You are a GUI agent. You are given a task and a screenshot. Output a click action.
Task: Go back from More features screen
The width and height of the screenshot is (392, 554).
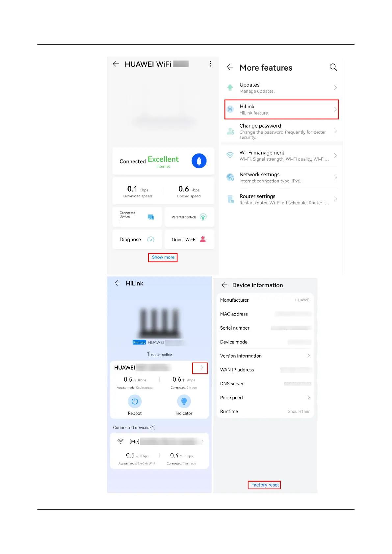[x=230, y=67]
